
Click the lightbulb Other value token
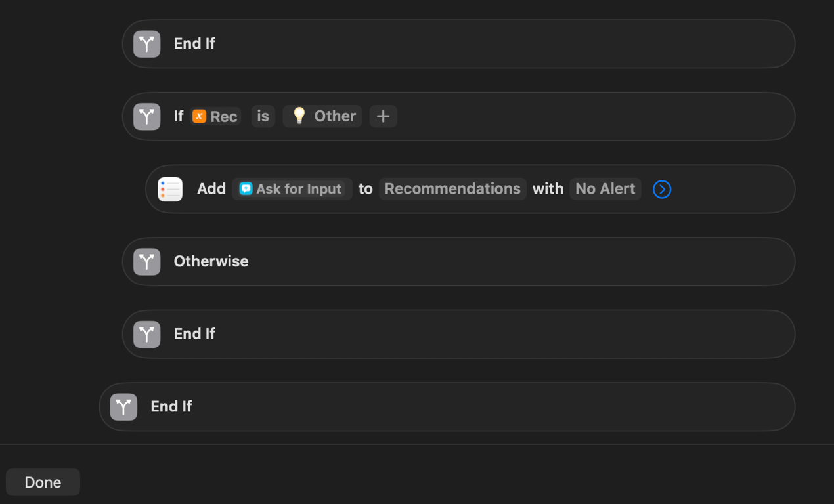(322, 116)
